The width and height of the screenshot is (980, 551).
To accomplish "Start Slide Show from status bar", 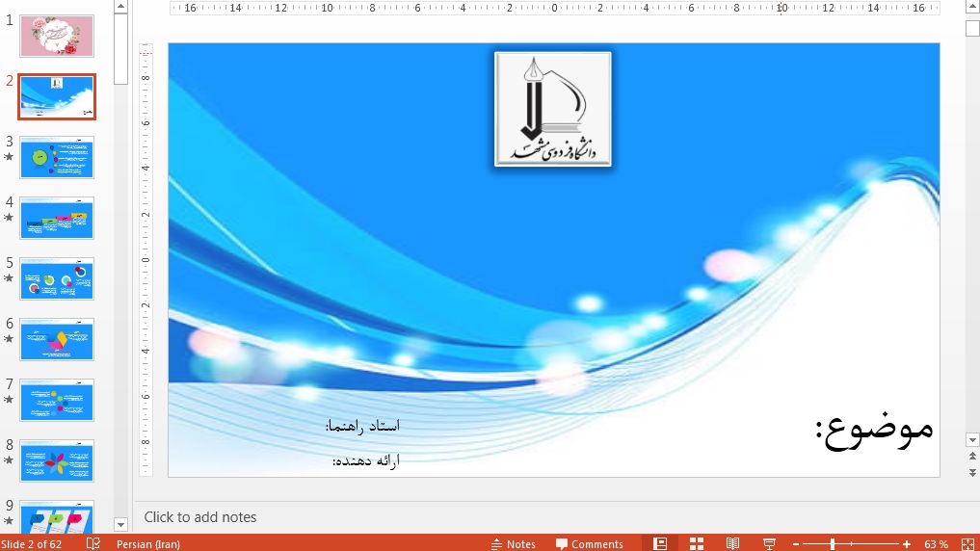I will 769,543.
